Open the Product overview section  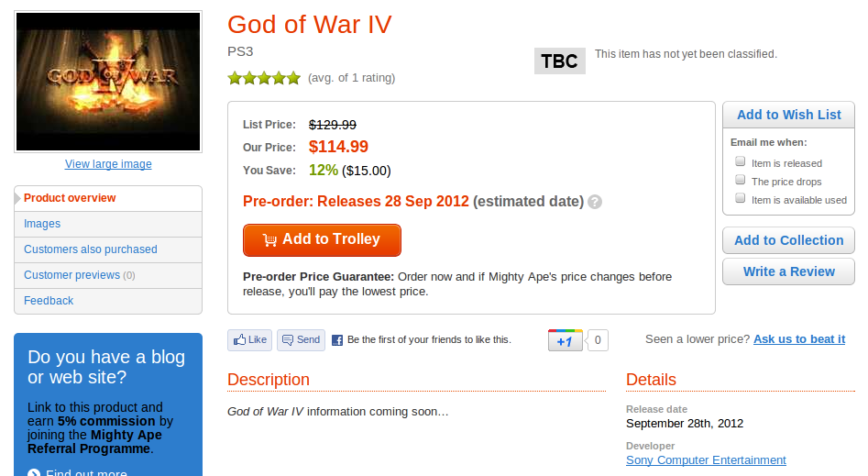[x=70, y=198]
